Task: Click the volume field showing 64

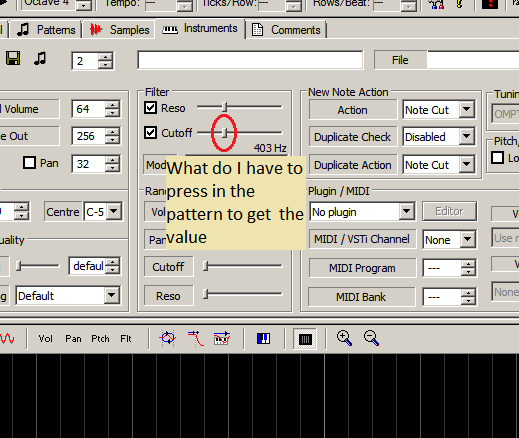Action: pyautogui.click(x=88, y=109)
